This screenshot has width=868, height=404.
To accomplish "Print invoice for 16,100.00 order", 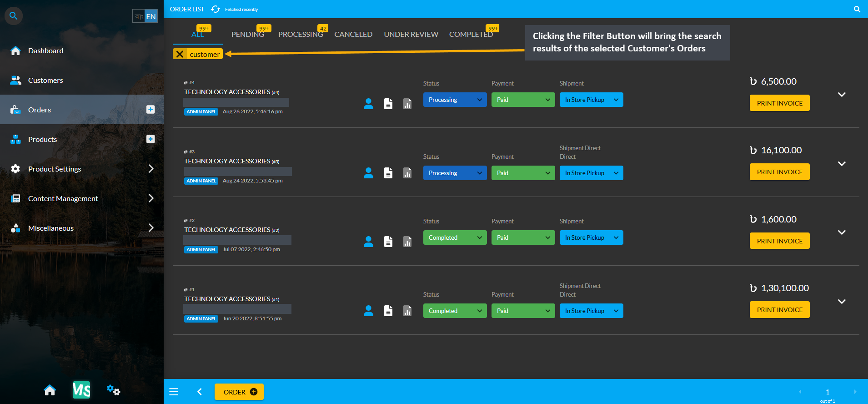I will (780, 172).
